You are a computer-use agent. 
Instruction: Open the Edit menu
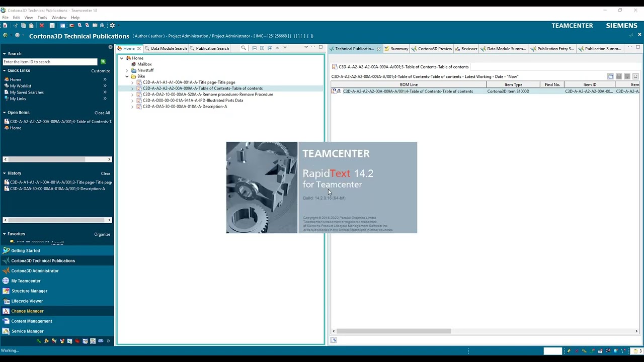click(x=17, y=18)
